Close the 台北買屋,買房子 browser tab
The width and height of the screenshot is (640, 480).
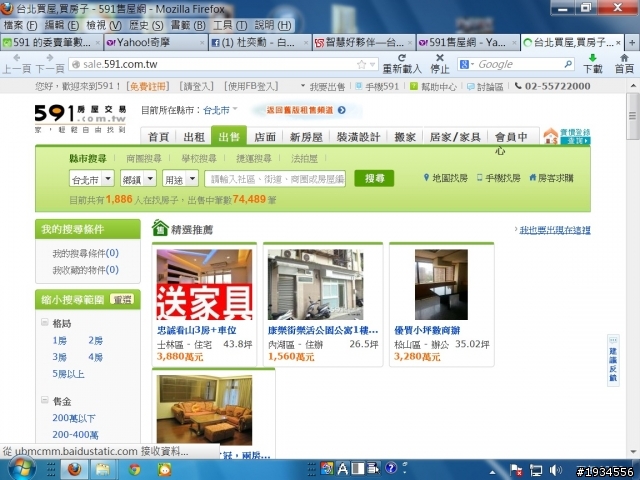pos(618,42)
